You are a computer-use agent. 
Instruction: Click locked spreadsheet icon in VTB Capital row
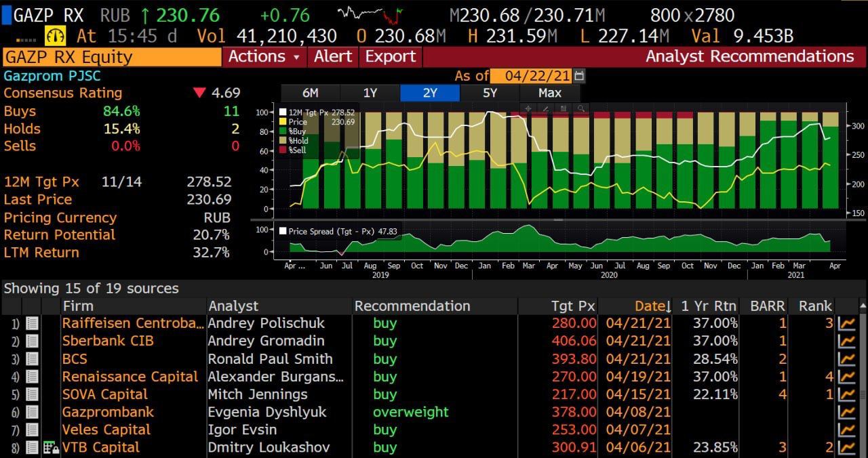pos(51,447)
